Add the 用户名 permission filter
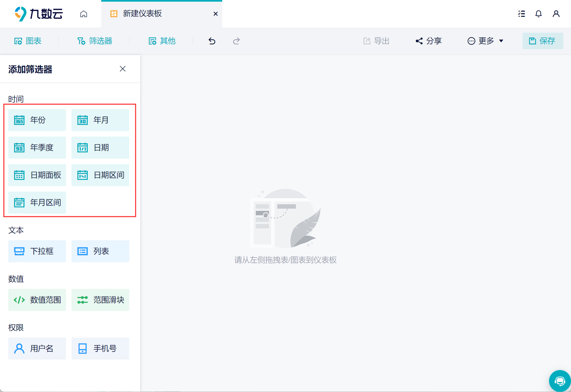This screenshot has height=392, width=571. pyautogui.click(x=37, y=348)
